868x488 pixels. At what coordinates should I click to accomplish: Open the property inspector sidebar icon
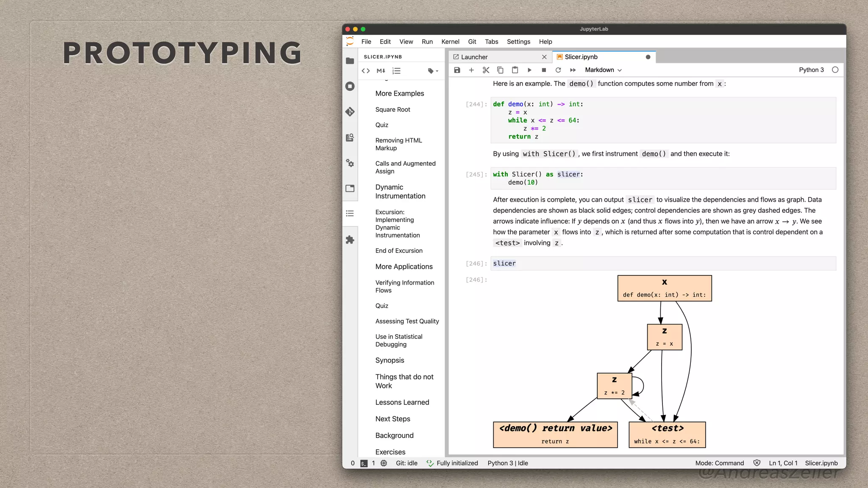350,138
